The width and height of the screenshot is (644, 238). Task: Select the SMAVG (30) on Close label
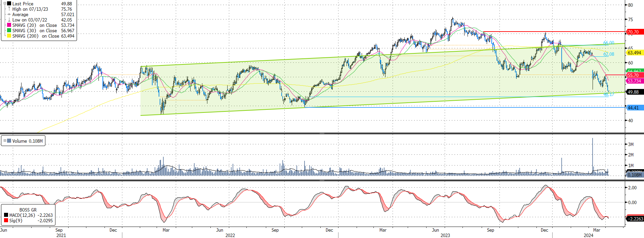coord(35,31)
